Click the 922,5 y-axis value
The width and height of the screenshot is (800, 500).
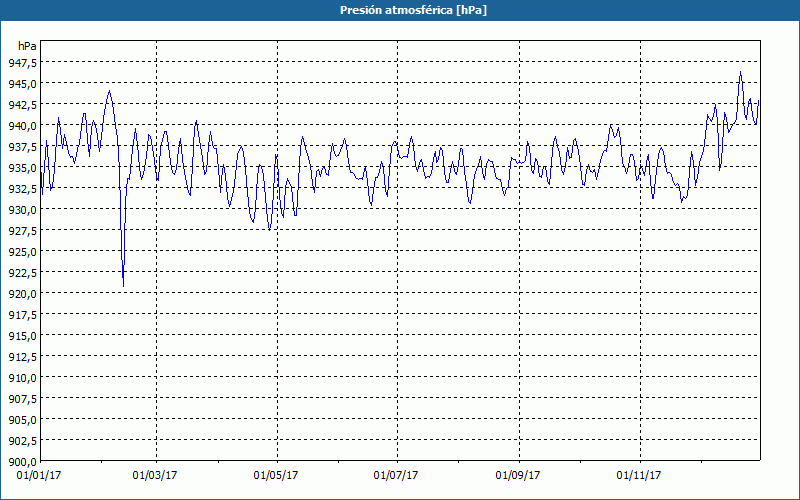pyautogui.click(x=22, y=272)
